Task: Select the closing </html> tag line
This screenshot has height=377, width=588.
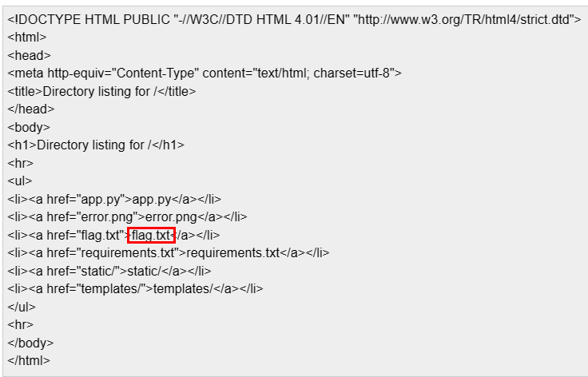Action: click(x=29, y=361)
